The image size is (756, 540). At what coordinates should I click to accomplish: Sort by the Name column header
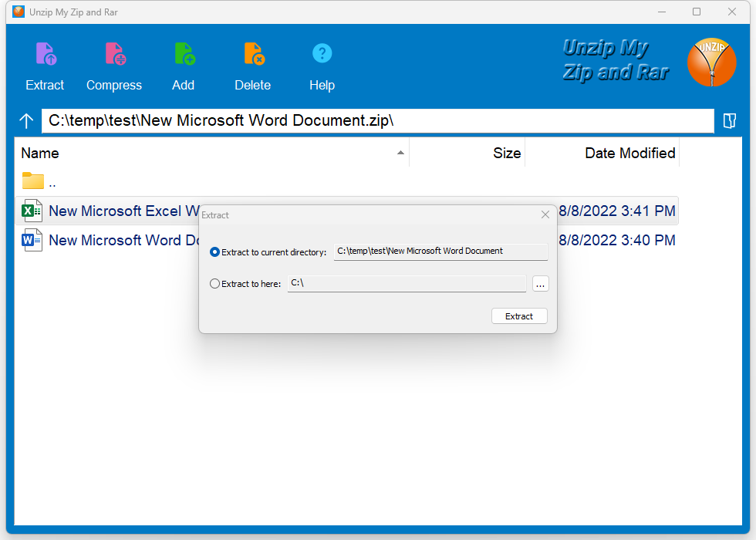point(211,153)
